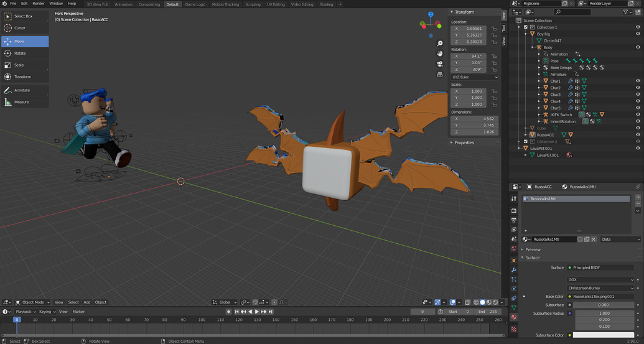
Task: Add a new material slot
Action: click(x=638, y=197)
